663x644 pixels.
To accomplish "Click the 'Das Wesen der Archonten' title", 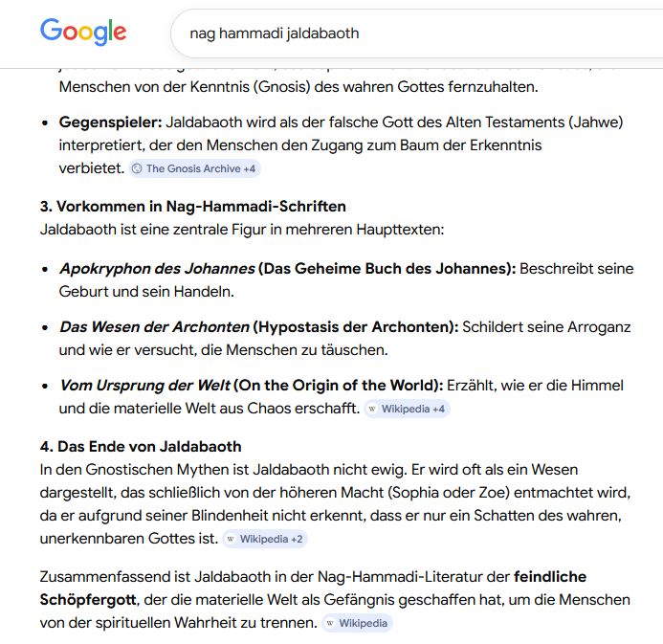I will pos(154,326).
